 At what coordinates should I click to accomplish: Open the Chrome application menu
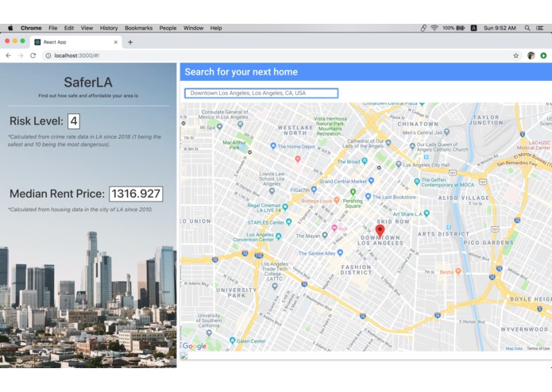point(31,28)
